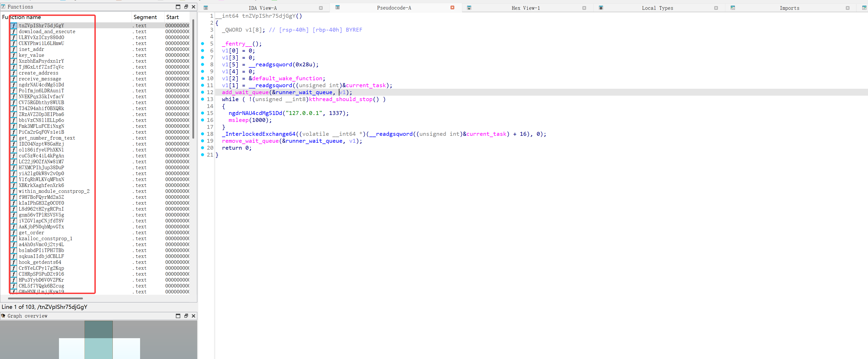
Task: Select within_module_constprop_2 function
Action: 54,191
